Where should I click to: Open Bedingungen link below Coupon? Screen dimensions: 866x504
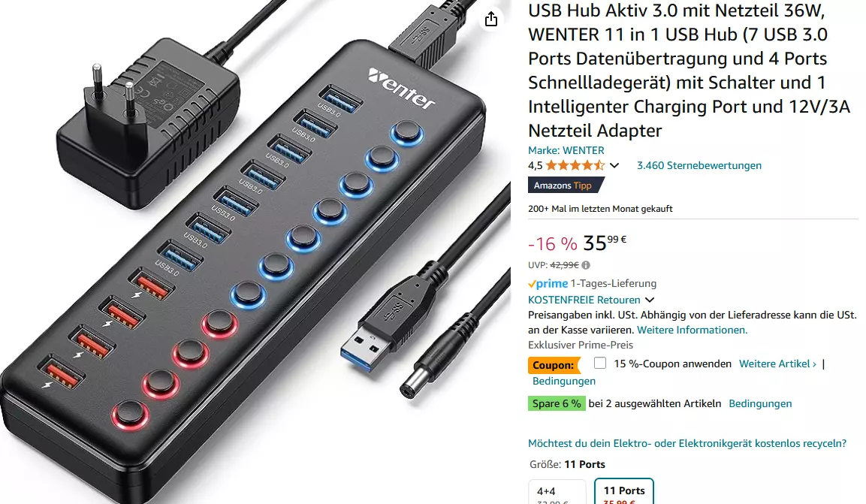(564, 381)
